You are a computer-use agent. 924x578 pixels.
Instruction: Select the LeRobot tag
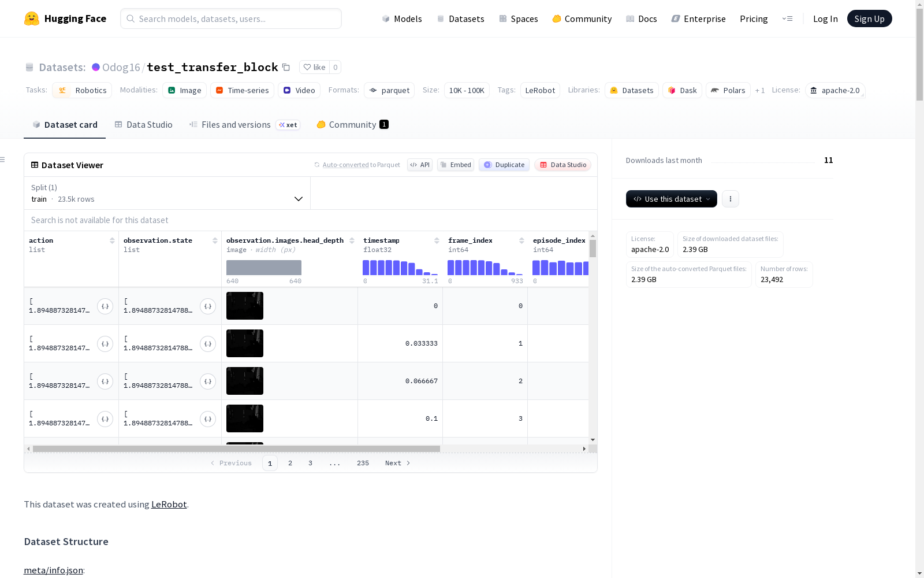pos(540,90)
